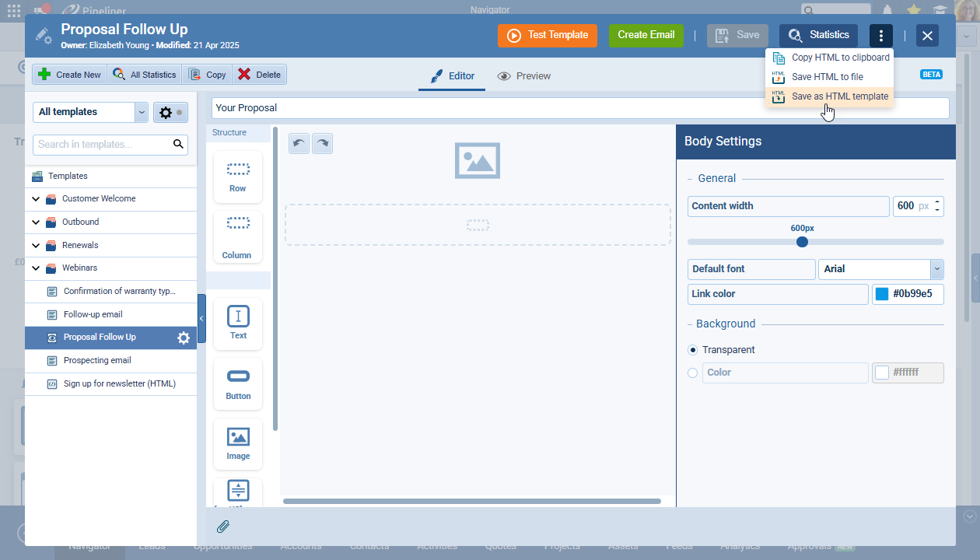980x560 pixels.
Task: Click the paperclip attachment icon
Action: (x=223, y=527)
